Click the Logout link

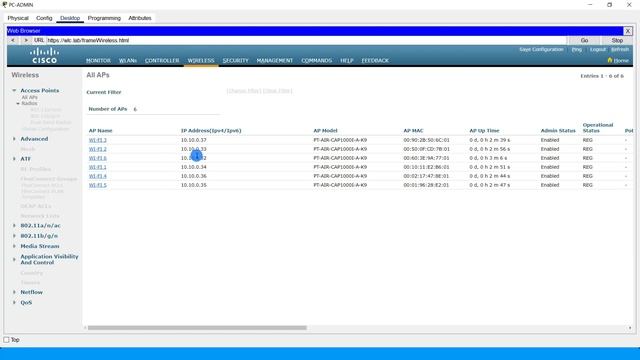tap(598, 49)
